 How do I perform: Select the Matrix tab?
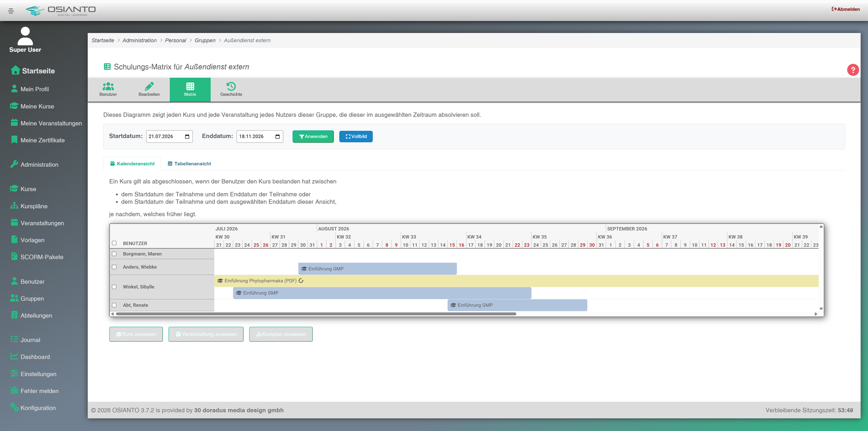click(190, 89)
